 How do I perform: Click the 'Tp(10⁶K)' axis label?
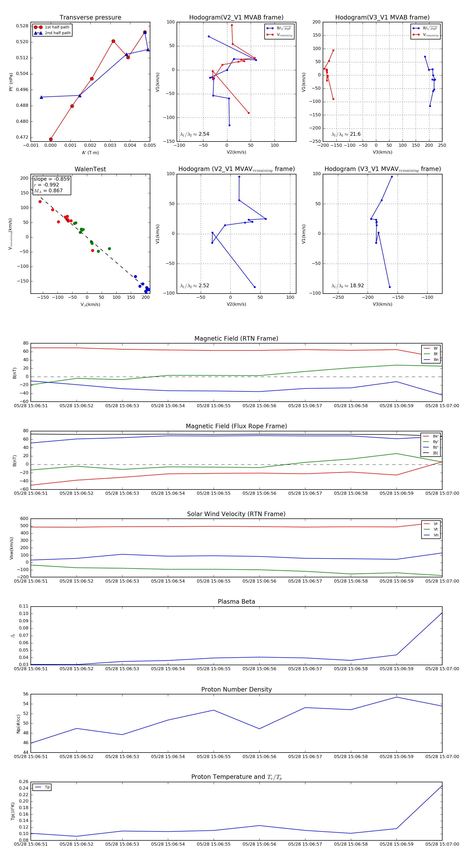click(13, 811)
